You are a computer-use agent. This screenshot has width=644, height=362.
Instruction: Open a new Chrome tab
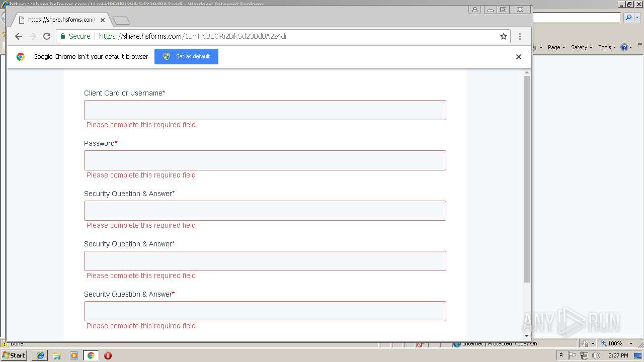click(x=121, y=21)
